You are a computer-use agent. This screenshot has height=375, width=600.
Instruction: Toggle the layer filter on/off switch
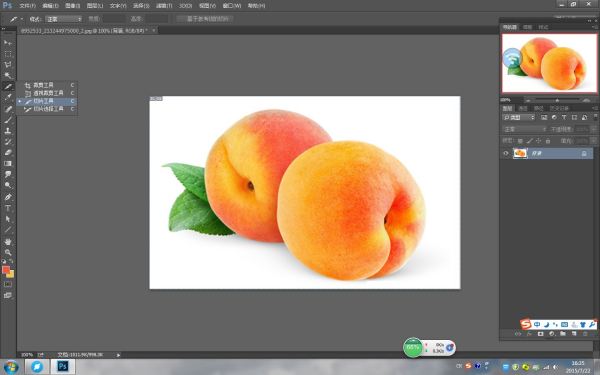[595, 116]
